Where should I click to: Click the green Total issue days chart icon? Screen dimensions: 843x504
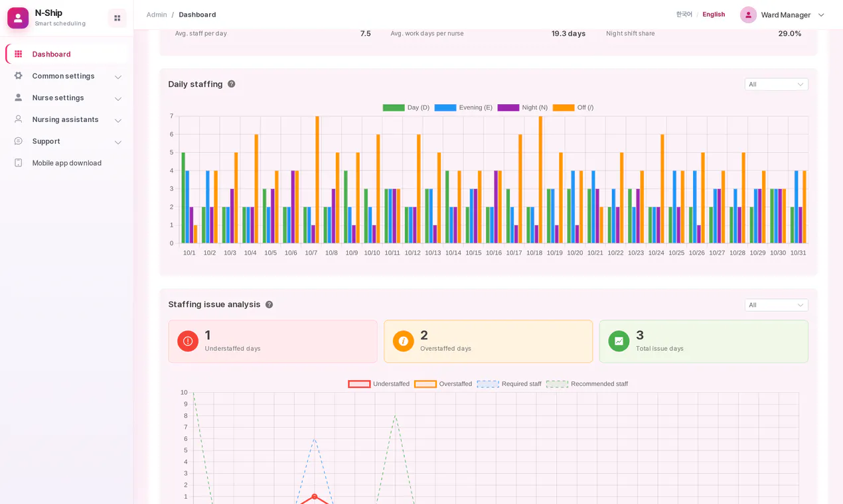pos(619,341)
